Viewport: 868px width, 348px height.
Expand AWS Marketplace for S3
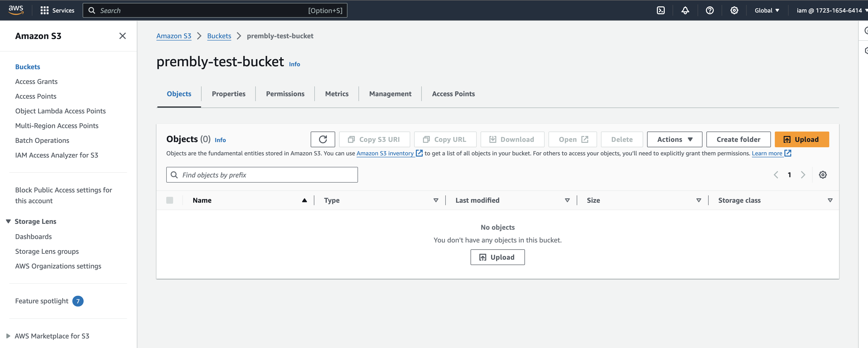[x=8, y=336]
